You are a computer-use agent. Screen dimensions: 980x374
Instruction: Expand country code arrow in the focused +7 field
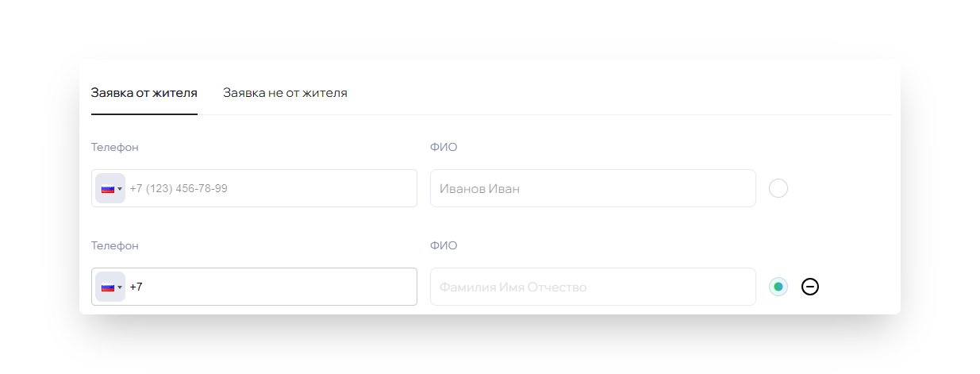point(120,287)
